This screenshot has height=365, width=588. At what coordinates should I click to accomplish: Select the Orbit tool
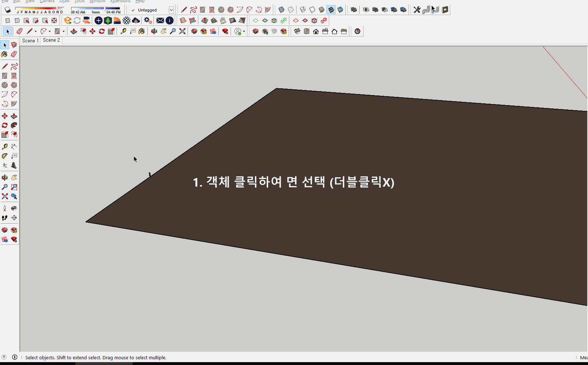pyautogui.click(x=154, y=31)
